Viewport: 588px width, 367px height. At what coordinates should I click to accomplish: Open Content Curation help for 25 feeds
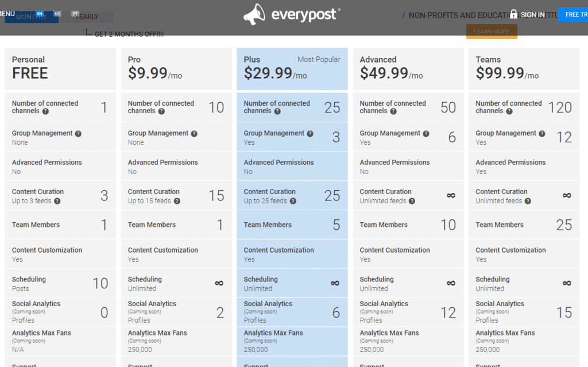pos(293,201)
